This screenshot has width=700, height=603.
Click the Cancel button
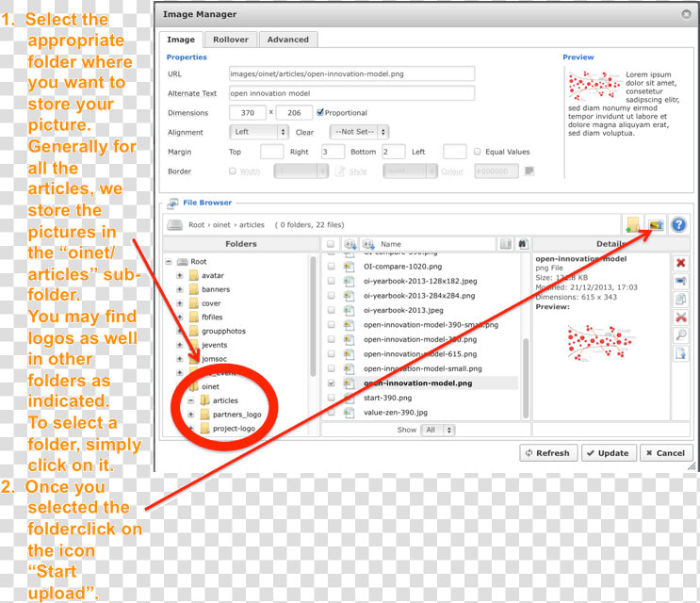[666, 453]
